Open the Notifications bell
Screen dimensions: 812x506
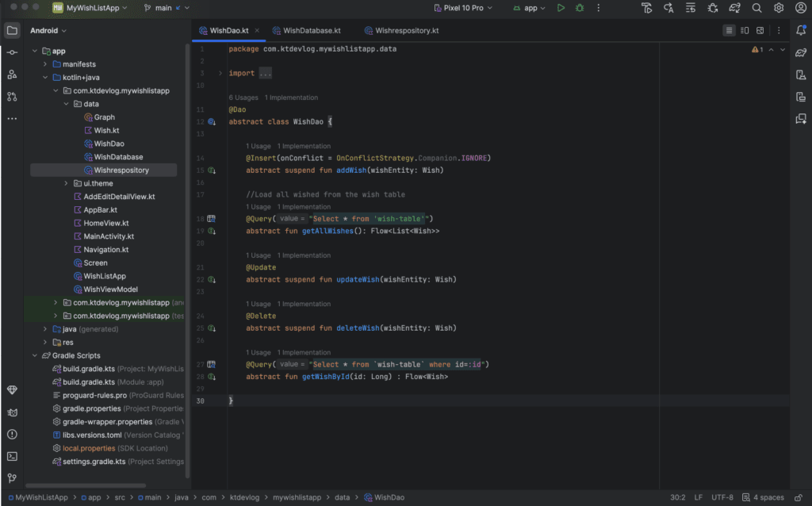click(801, 31)
